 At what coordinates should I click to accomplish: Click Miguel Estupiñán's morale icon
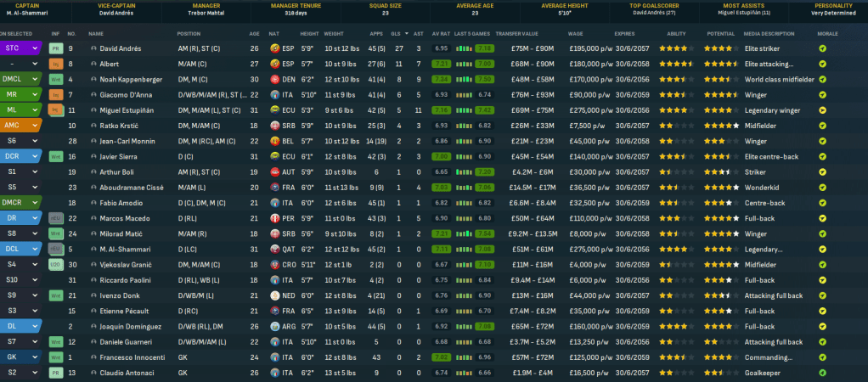pyautogui.click(x=822, y=110)
